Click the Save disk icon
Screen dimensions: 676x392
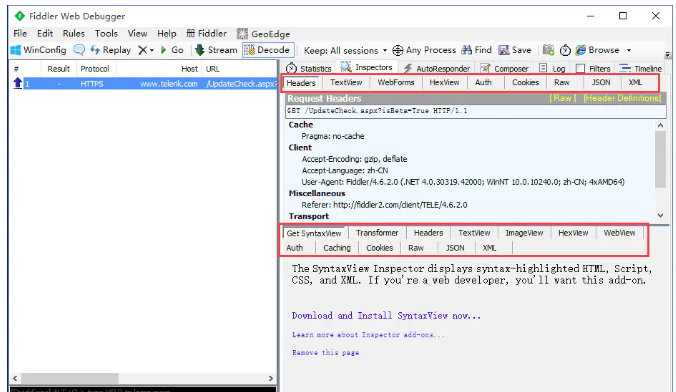point(504,50)
